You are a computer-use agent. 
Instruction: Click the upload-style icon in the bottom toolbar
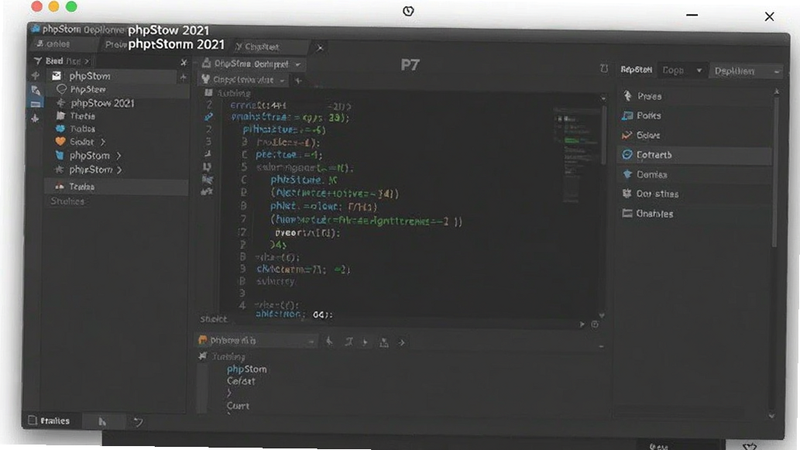click(384, 343)
